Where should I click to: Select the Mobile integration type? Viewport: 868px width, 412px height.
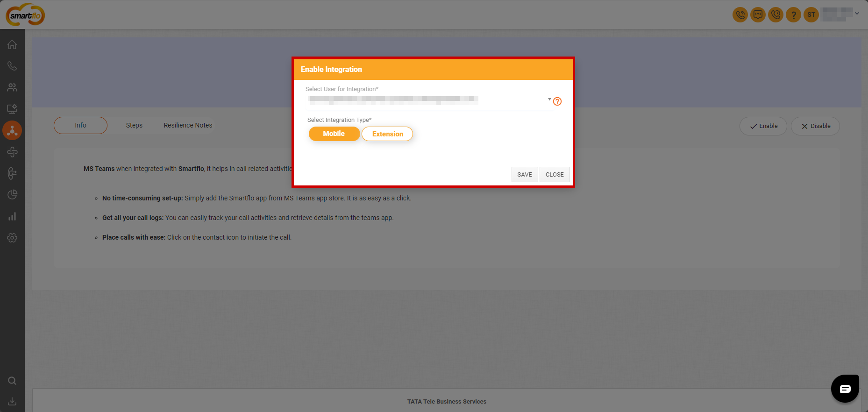pos(334,134)
